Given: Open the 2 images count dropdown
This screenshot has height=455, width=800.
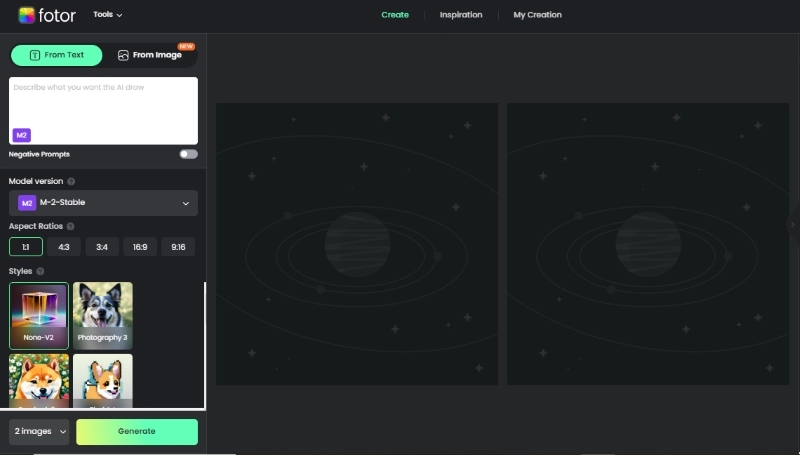Looking at the screenshot, I should pyautogui.click(x=40, y=431).
